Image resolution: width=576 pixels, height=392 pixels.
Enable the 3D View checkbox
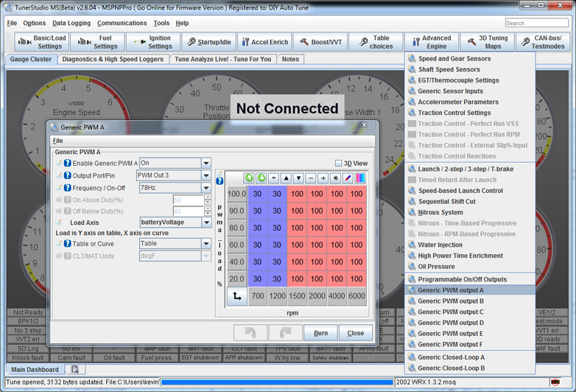coord(339,164)
